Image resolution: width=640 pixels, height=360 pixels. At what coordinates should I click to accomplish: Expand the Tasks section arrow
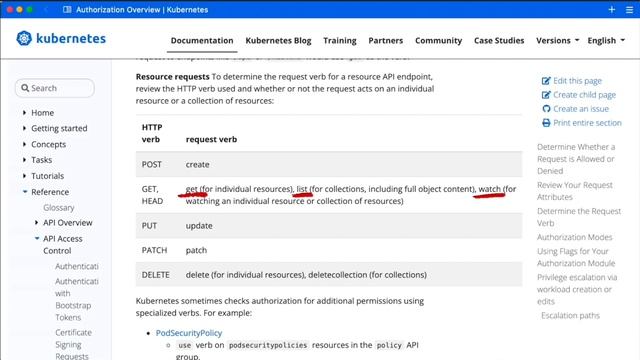pyautogui.click(x=24, y=160)
